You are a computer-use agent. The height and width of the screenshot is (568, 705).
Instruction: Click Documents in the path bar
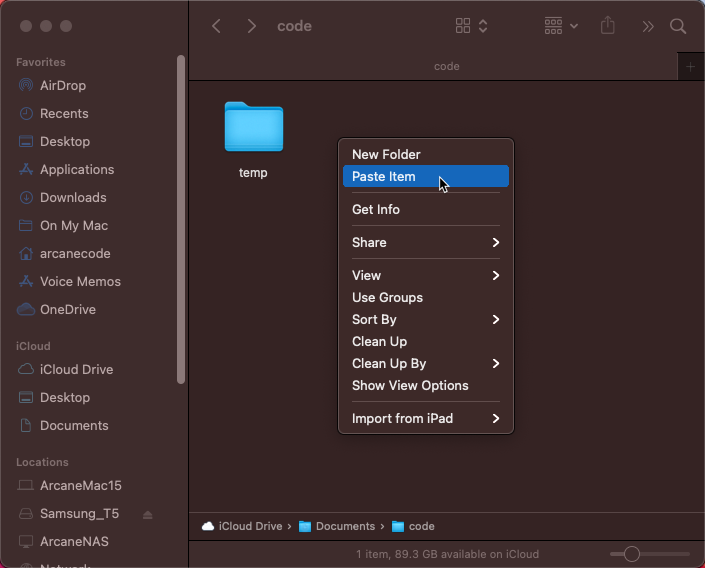(x=344, y=526)
